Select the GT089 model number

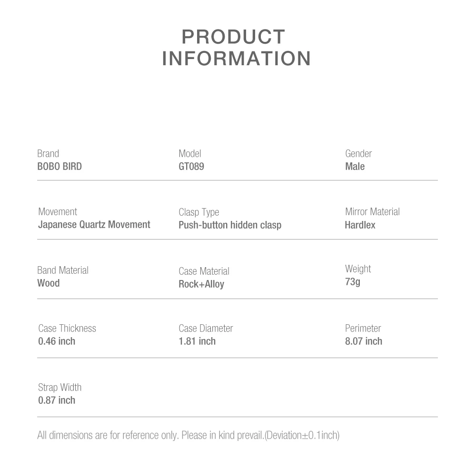click(x=191, y=167)
